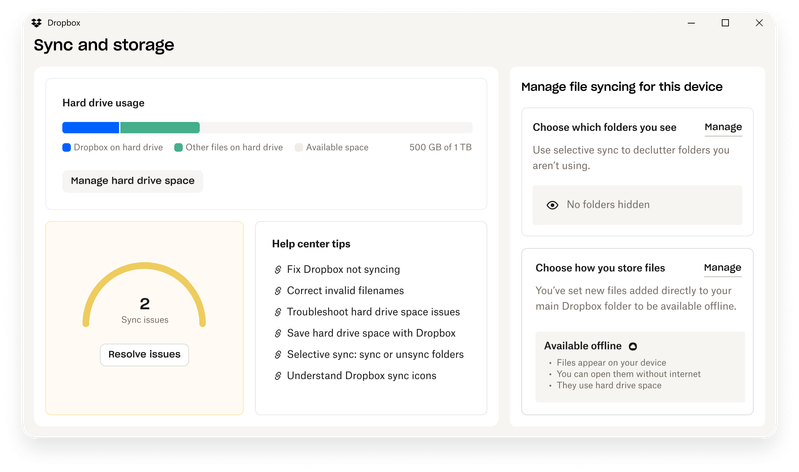This screenshot has width=799, height=472.
Task: Open the Troubleshoot hard drive space issues tip
Action: tap(373, 312)
